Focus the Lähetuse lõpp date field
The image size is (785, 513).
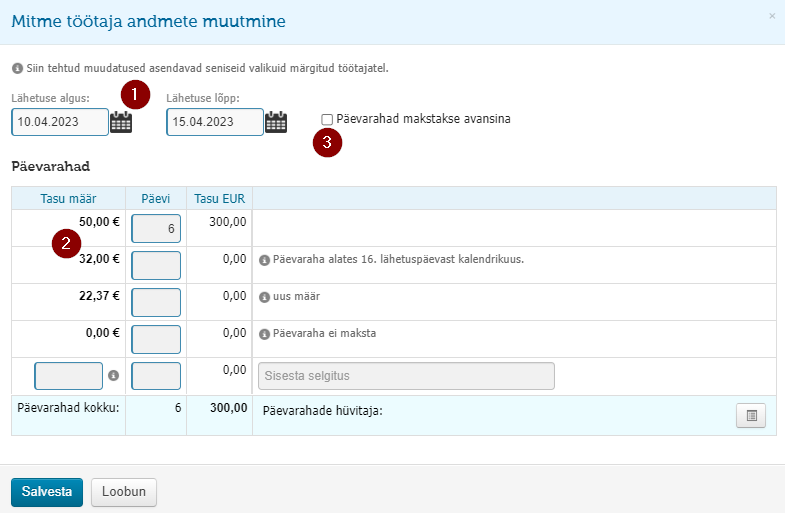click(x=215, y=122)
